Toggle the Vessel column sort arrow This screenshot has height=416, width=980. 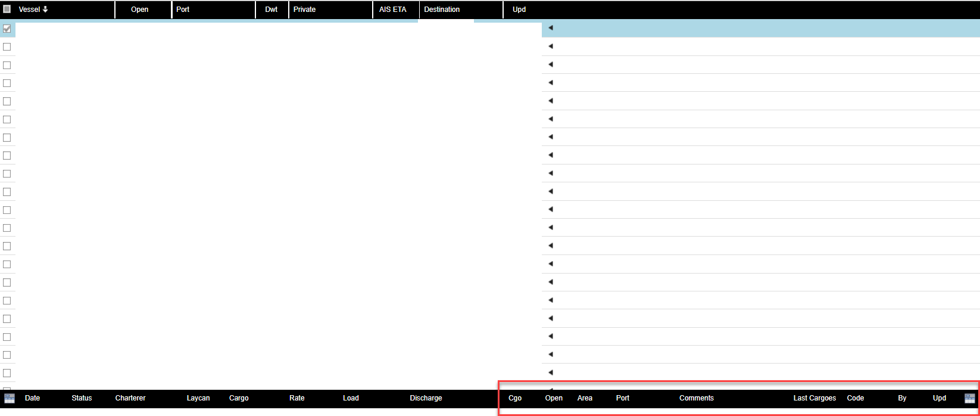click(x=45, y=10)
